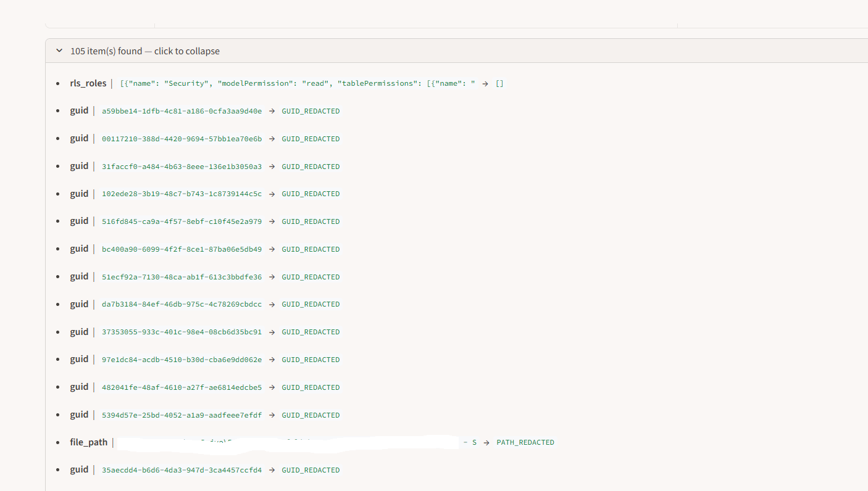Select the redacted white file_path value area
This screenshot has width=868, height=491.
pos(284,442)
